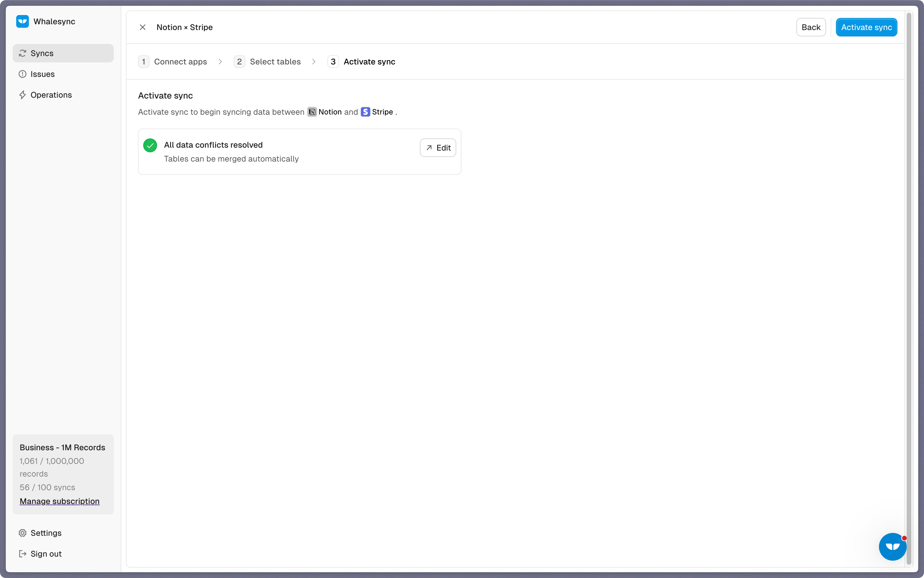Image resolution: width=924 pixels, height=578 pixels.
Task: Click the Sign out exit icon
Action: tap(23, 553)
